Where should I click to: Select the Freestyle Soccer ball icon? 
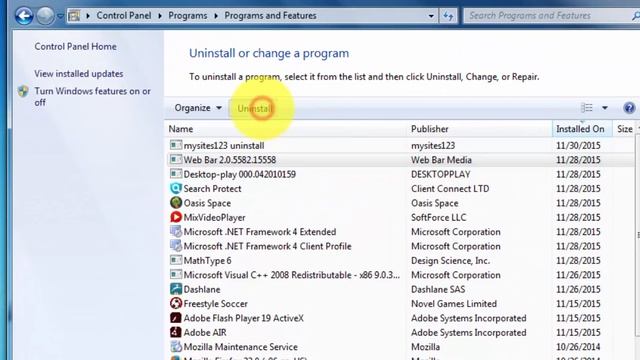(176, 303)
